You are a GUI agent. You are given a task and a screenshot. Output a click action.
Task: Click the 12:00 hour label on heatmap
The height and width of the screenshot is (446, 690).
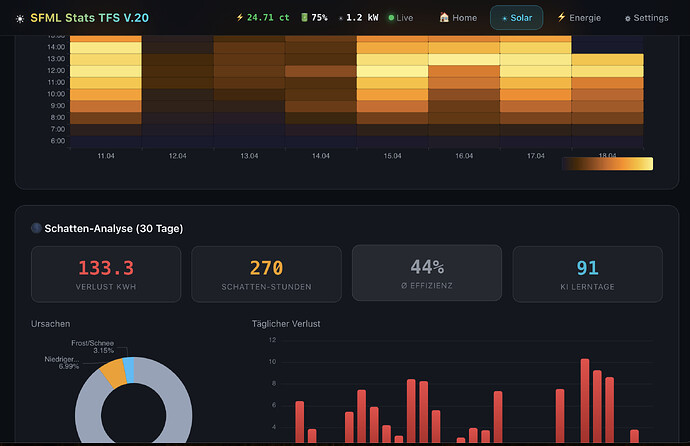(56, 70)
